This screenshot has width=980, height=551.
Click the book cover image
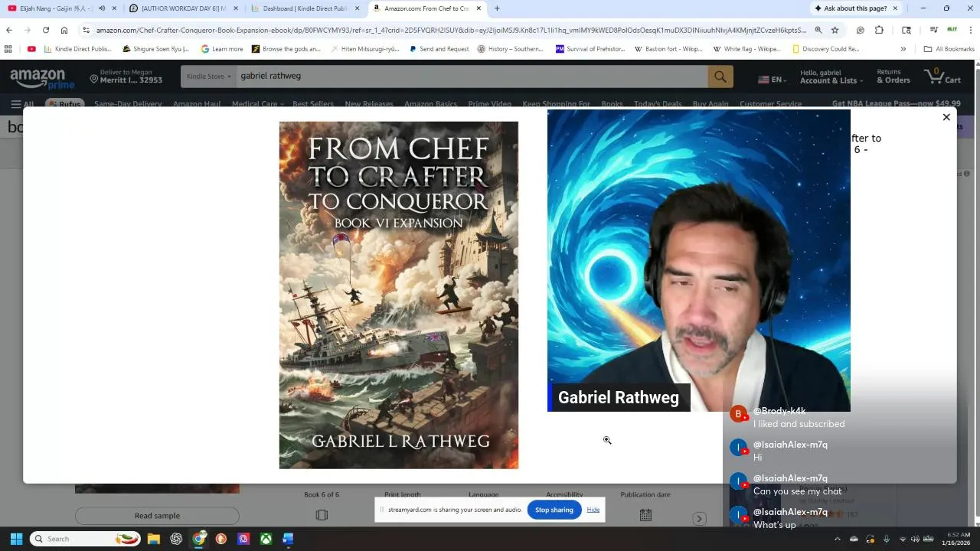398,295
